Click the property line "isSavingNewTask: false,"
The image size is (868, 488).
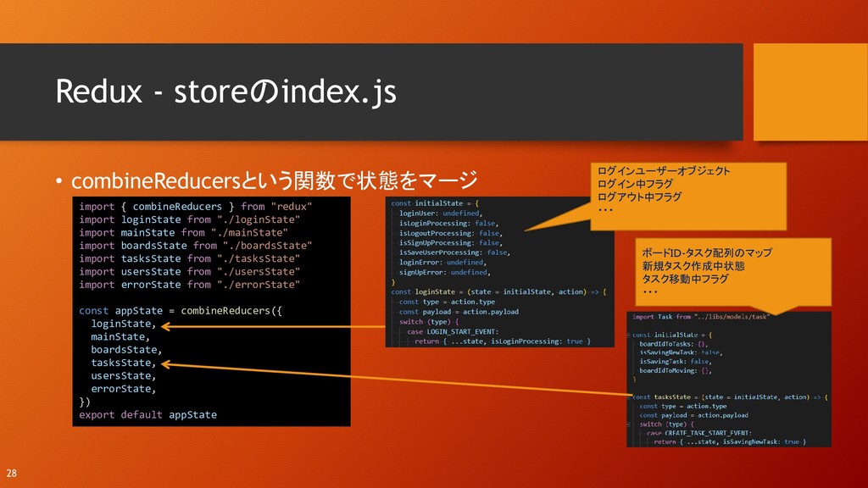click(x=681, y=352)
